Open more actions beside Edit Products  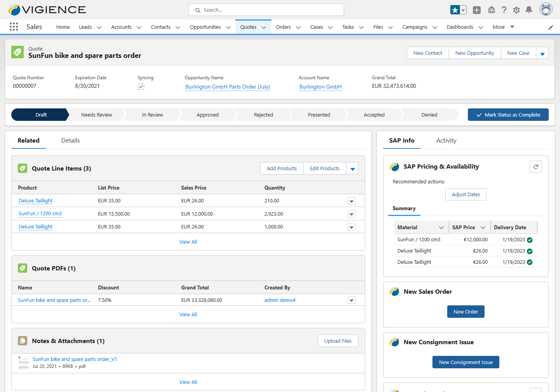click(352, 169)
